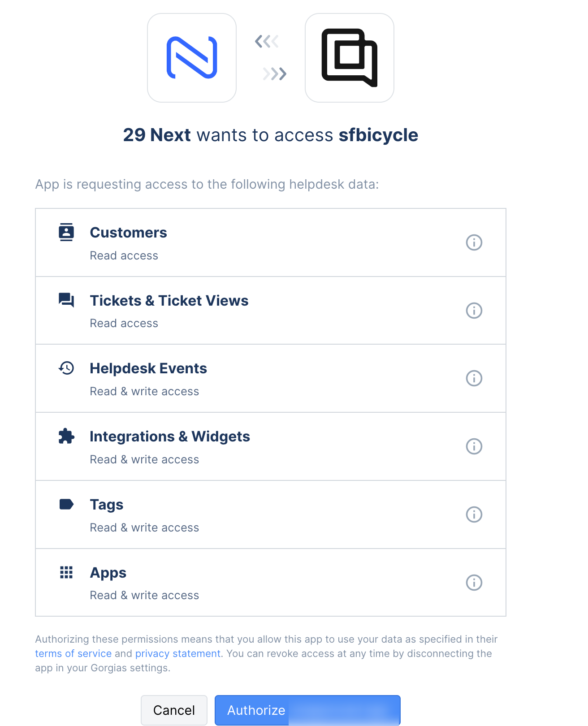Open info icon for Customers permission
Screen dimensions: 588x726
click(474, 242)
